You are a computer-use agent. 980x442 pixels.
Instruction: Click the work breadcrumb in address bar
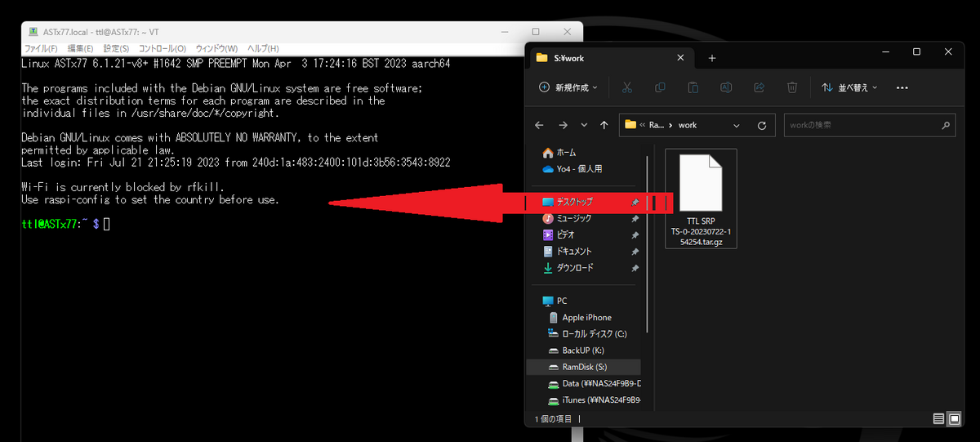click(x=688, y=125)
